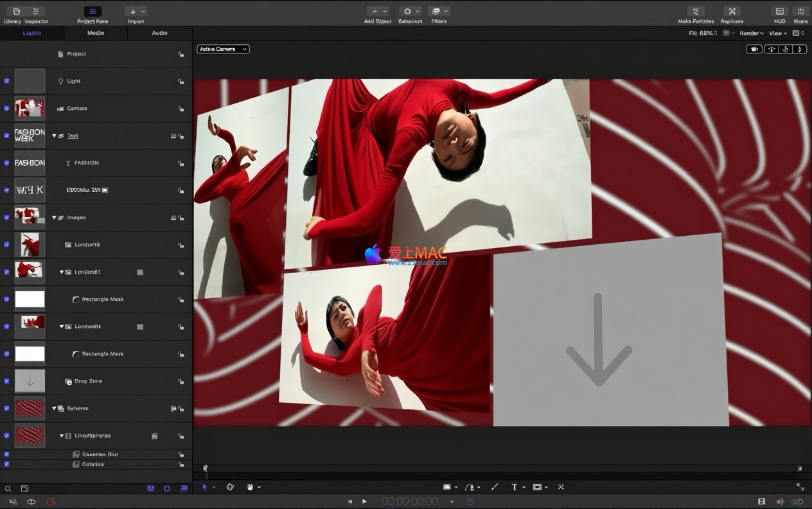812x509 pixels.
Task: Toggle the Project Pane
Action: 93,12
